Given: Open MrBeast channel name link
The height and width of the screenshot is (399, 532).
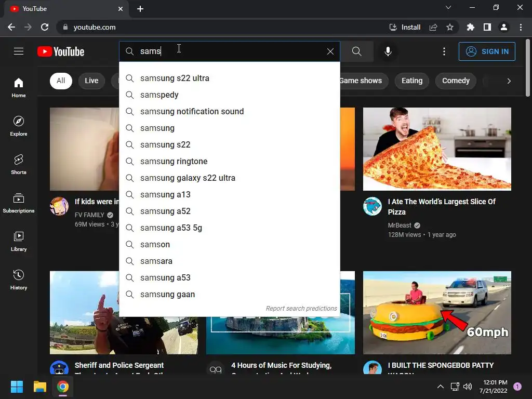Looking at the screenshot, I should click(400, 225).
